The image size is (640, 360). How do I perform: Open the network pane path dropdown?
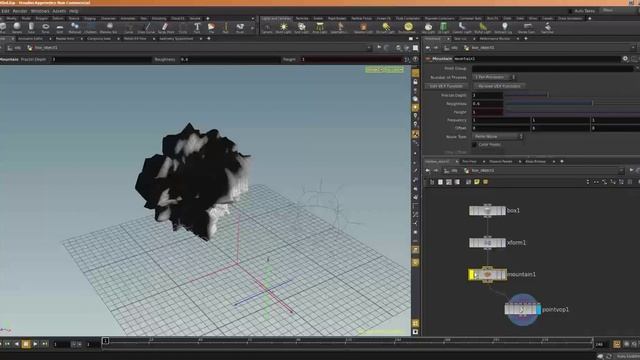coord(621,171)
